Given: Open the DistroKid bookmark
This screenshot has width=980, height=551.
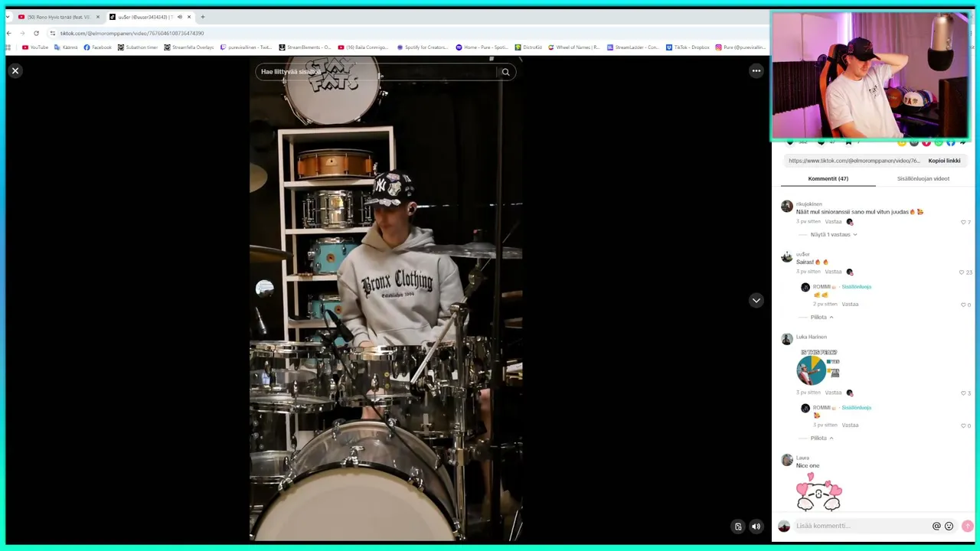Looking at the screenshot, I should tap(528, 47).
